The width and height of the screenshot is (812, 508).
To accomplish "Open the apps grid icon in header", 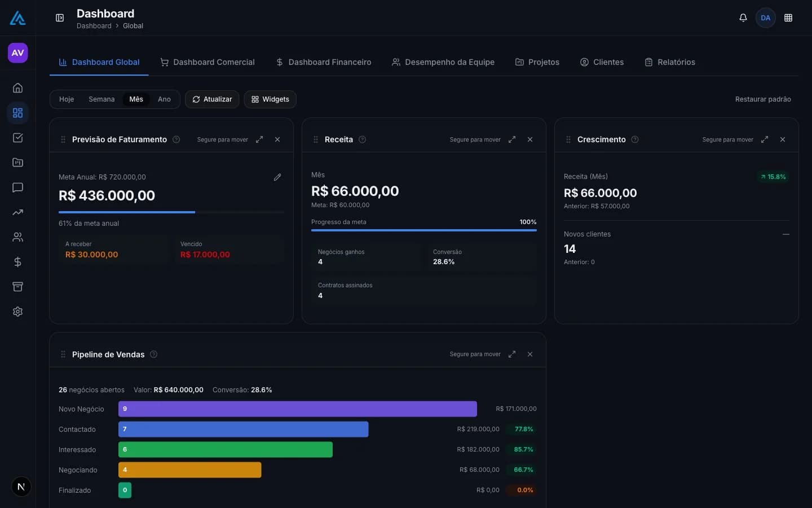I will (788, 18).
